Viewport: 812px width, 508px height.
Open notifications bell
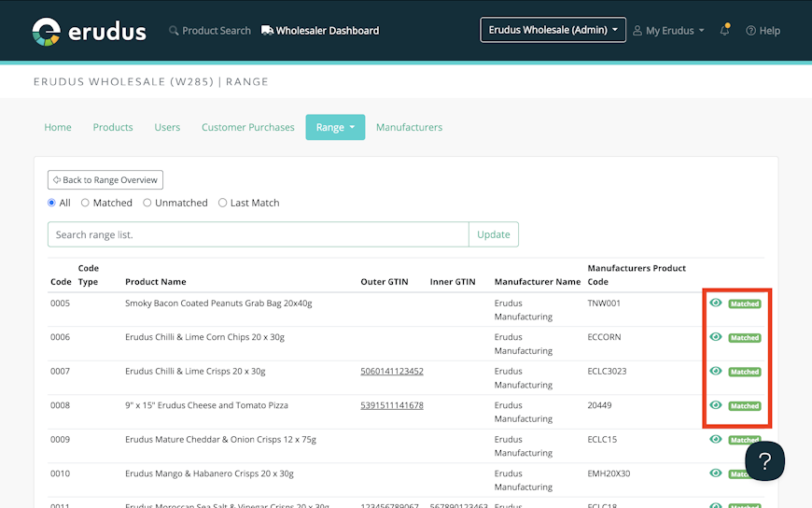click(x=724, y=30)
